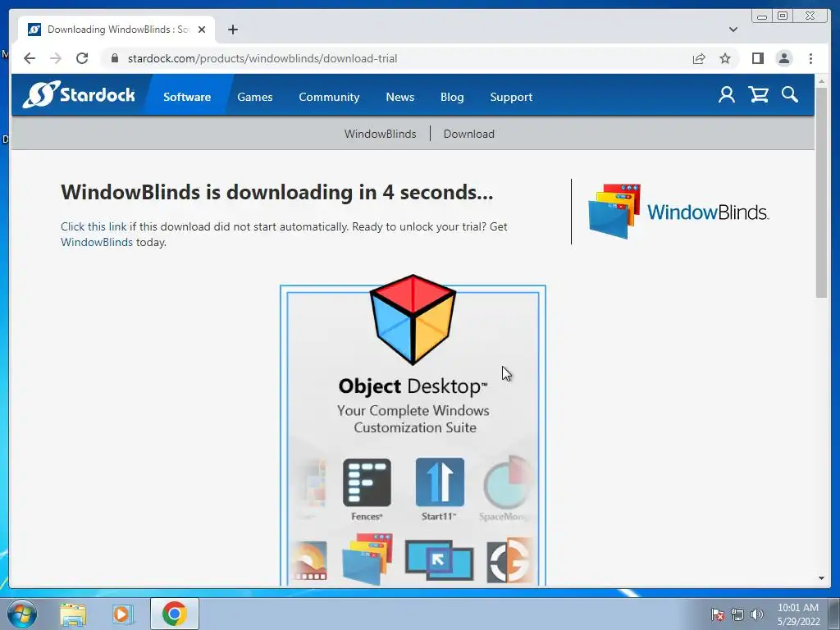Open a new browser tab
The height and width of the screenshot is (630, 840).
click(232, 30)
